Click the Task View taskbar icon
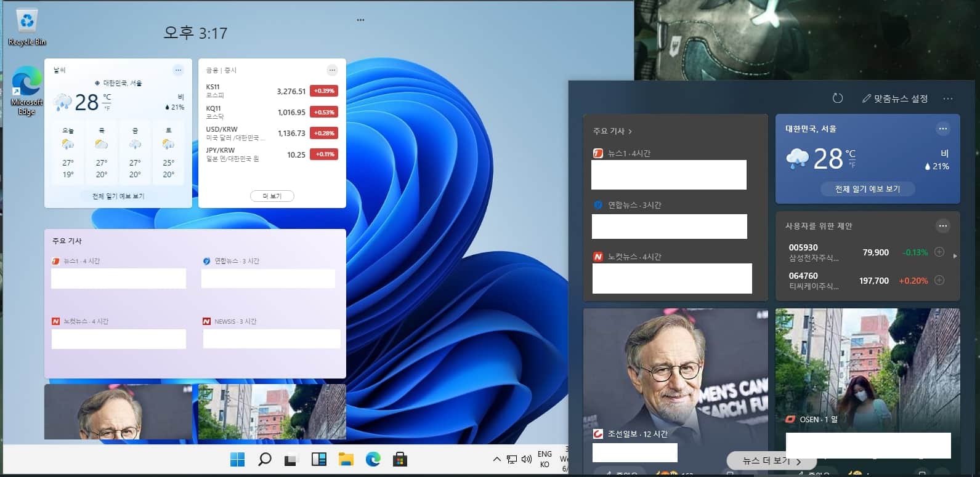The width and height of the screenshot is (980, 477). pos(291,459)
